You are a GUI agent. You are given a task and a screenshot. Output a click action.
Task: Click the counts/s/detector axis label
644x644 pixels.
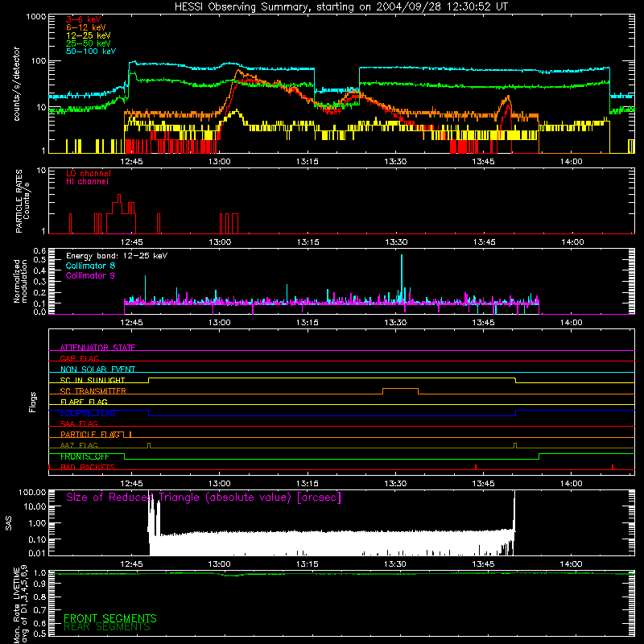point(16,84)
